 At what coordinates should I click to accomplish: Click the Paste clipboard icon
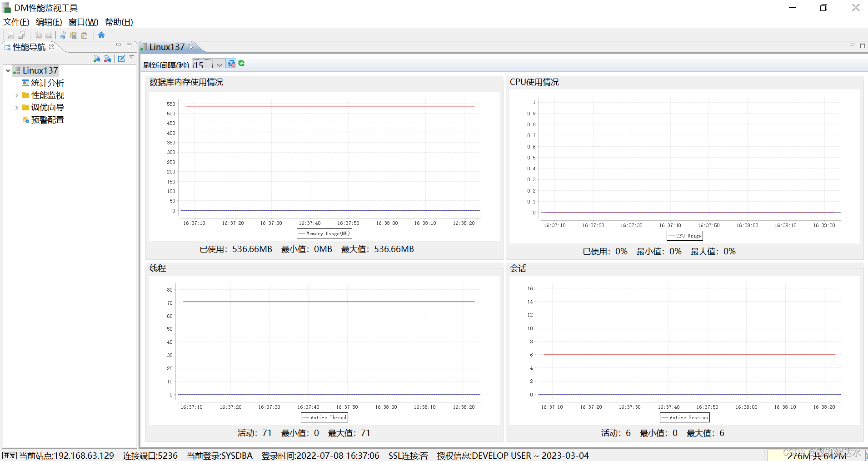point(84,35)
